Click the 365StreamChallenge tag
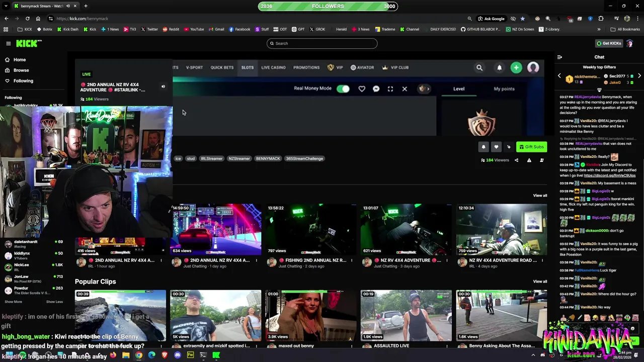Viewport: 644px width, 362px height. tap(304, 158)
